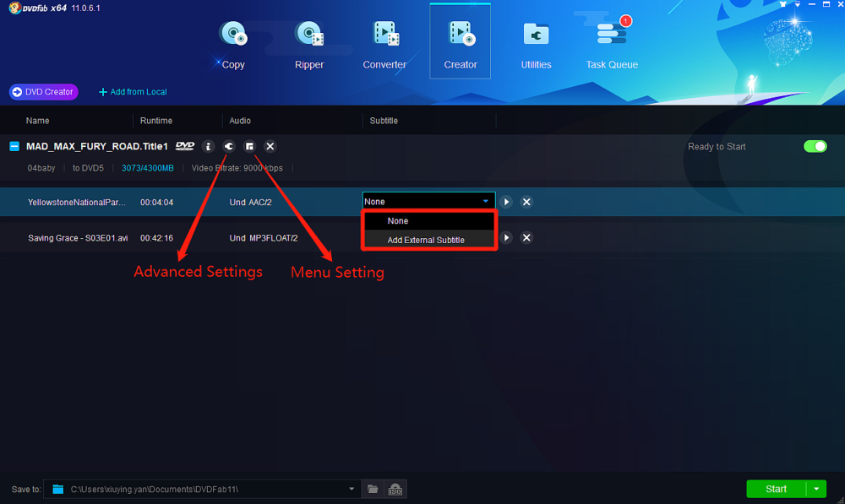Click the DVD Creator mode button
This screenshot has width=845, height=504.
click(x=44, y=92)
